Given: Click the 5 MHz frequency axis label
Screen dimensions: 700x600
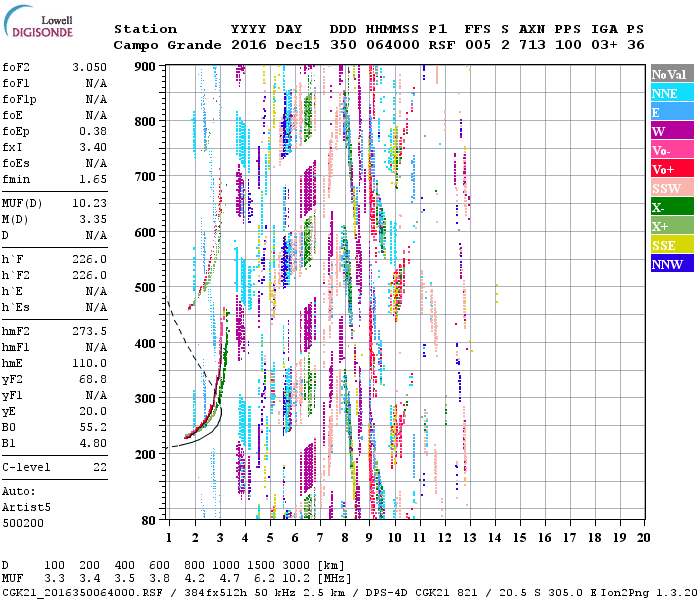Looking at the screenshot, I should (270, 538).
